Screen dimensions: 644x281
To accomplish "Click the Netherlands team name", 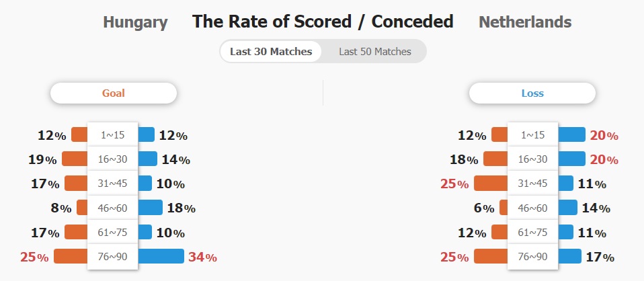I will tap(525, 22).
